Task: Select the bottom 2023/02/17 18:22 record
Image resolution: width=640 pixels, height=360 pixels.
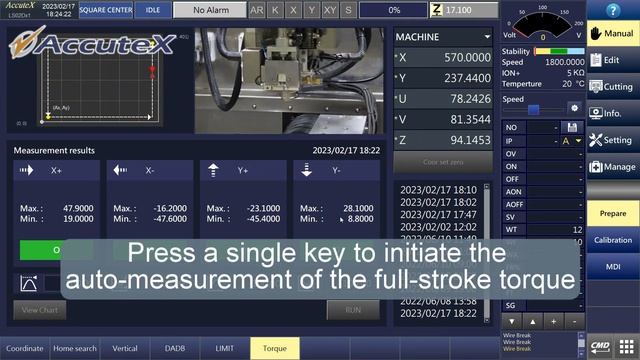Action: [438, 313]
